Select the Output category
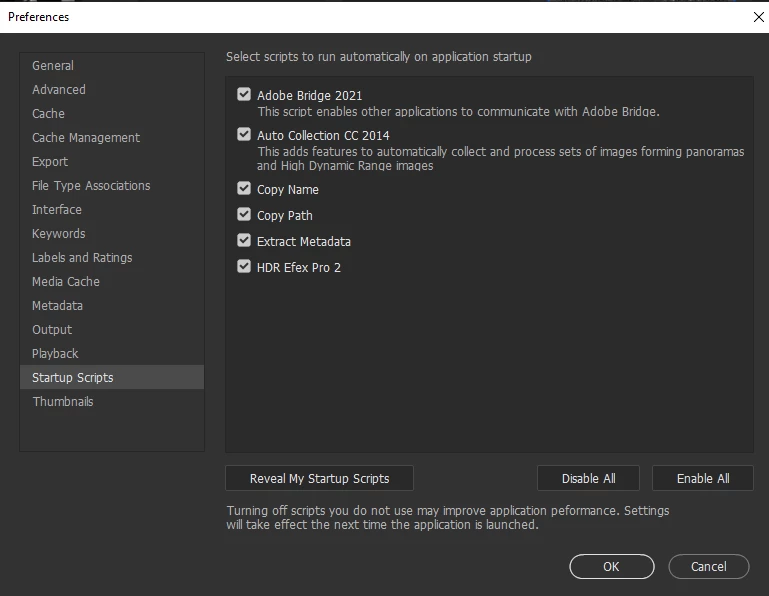The width and height of the screenshot is (769, 596). (112, 330)
